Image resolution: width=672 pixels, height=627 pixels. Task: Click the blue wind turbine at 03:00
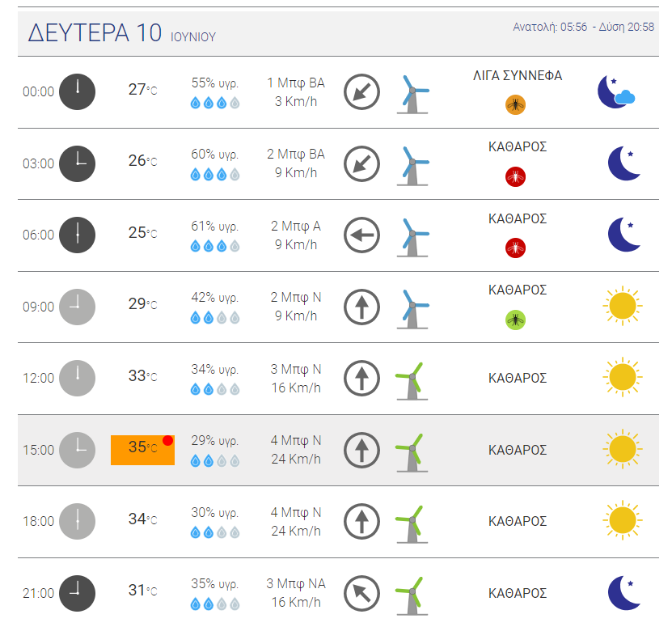[x=413, y=163]
